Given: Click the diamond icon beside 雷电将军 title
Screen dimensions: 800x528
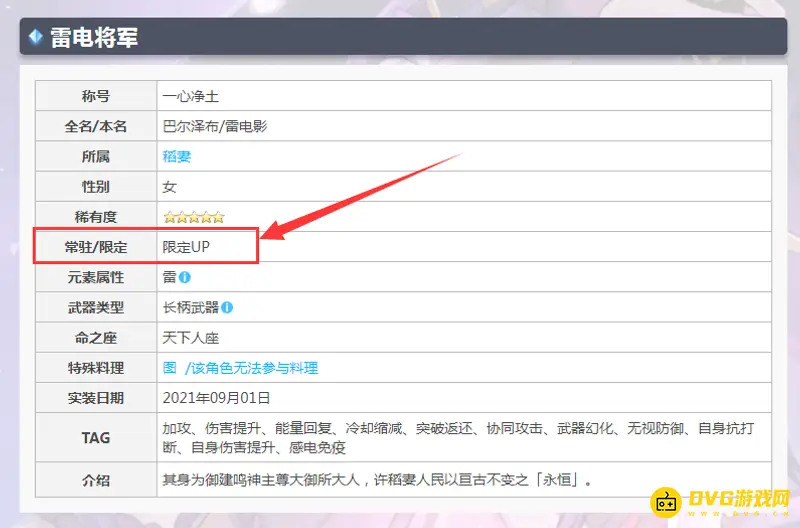Looking at the screenshot, I should (x=36, y=38).
